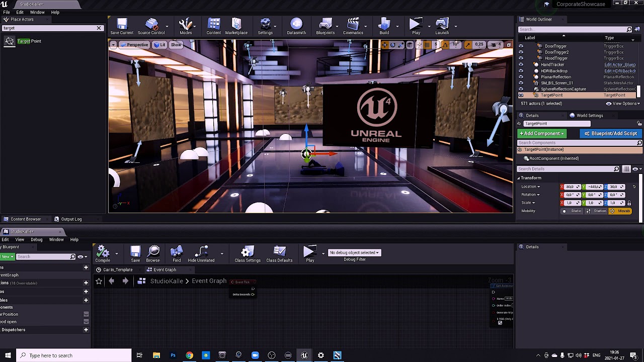Toggle visibility of the DoorTrigger2 actor
644x362 pixels.
click(521, 52)
